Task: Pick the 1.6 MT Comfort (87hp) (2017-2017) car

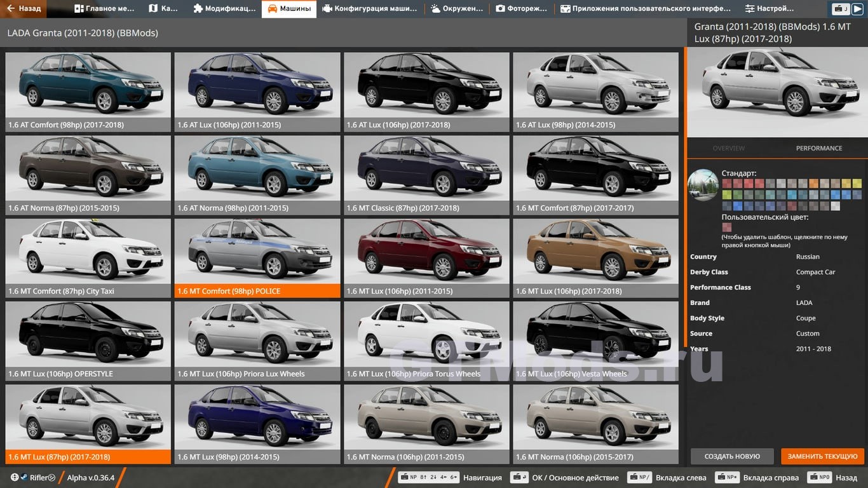Action: tap(595, 175)
